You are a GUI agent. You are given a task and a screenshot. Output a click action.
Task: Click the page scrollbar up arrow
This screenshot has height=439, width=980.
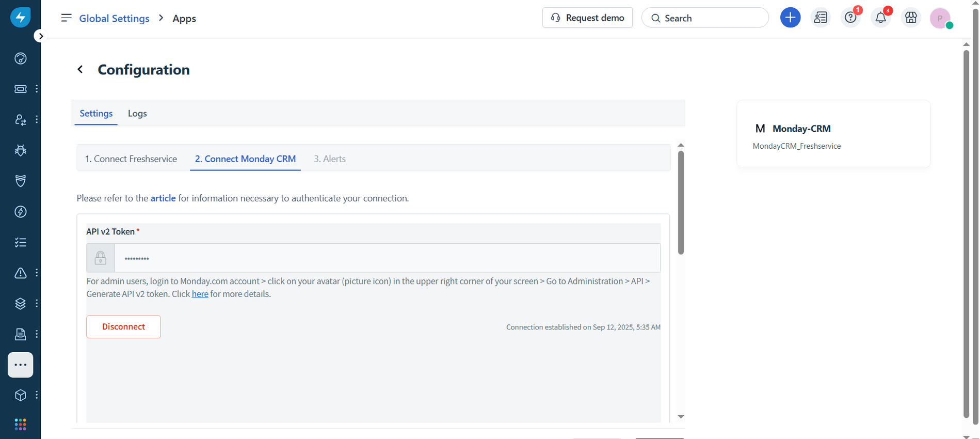(x=966, y=44)
